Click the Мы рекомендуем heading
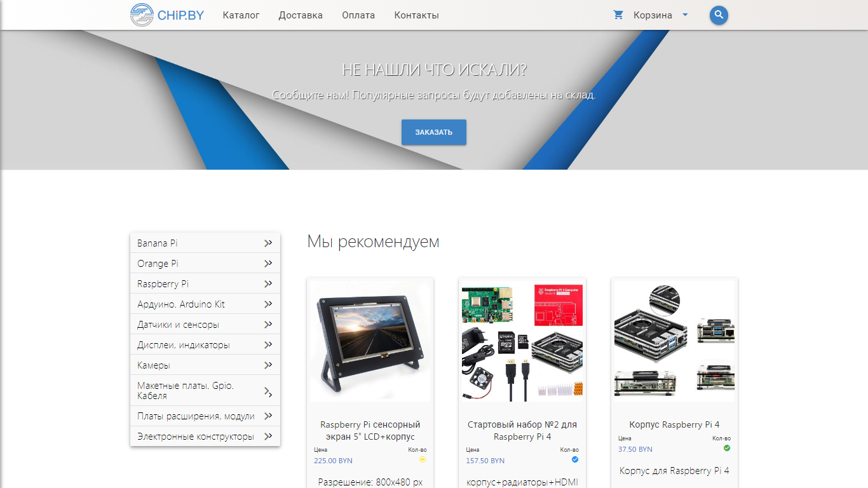 coord(373,241)
